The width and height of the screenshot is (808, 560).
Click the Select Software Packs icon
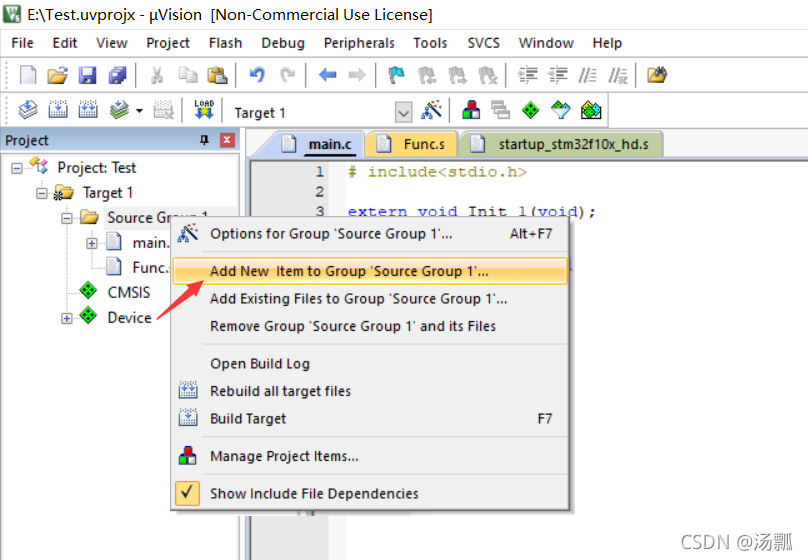point(561,110)
